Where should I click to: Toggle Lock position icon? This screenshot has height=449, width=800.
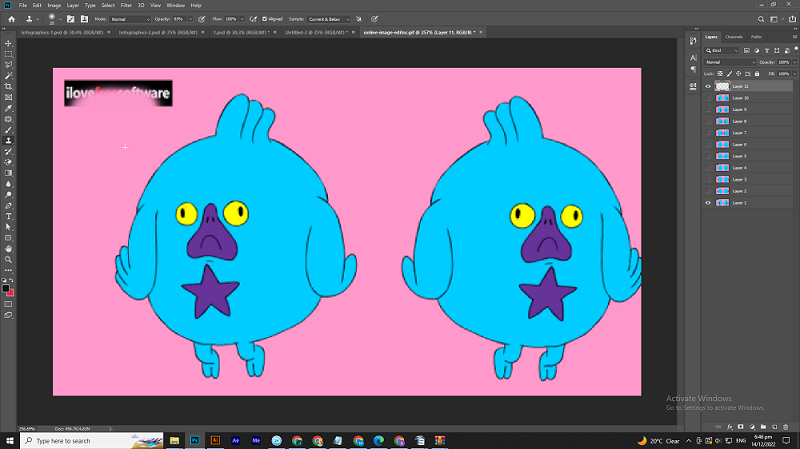click(738, 74)
